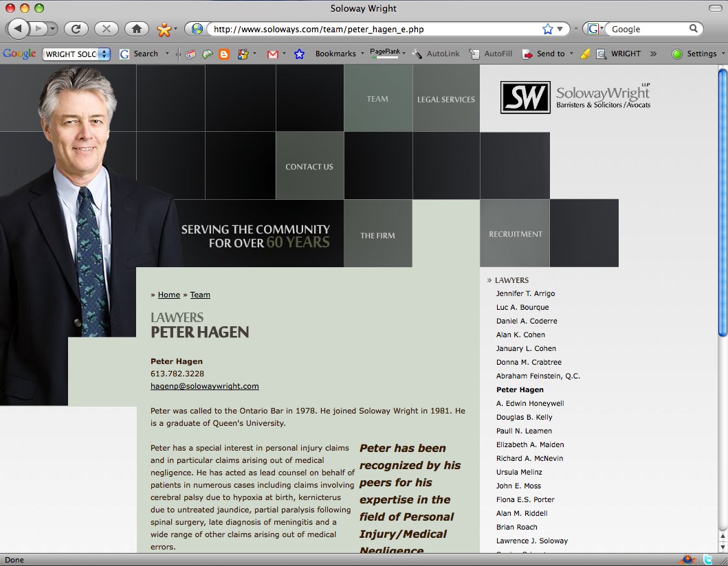Click the magnifying glass search icon
This screenshot has width=728, height=566.
[693, 29]
